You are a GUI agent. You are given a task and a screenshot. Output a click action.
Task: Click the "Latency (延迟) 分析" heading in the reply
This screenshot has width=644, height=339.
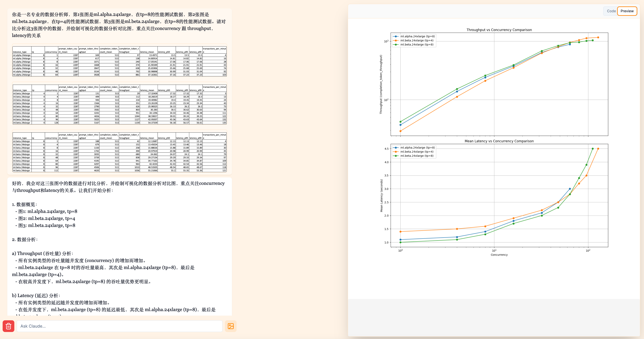tap(36, 296)
